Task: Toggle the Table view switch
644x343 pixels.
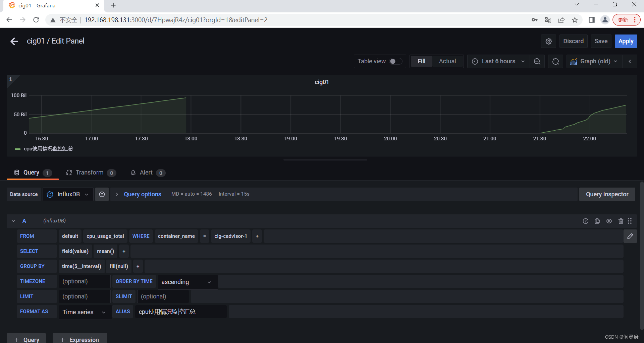Action: tap(395, 61)
